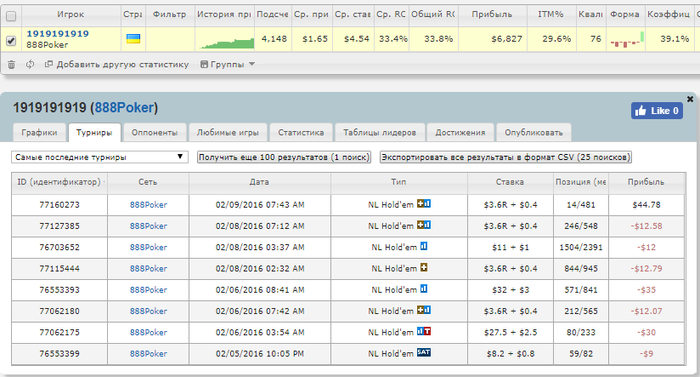Select the Турниры tab
This screenshot has height=377, width=700.
tap(94, 133)
